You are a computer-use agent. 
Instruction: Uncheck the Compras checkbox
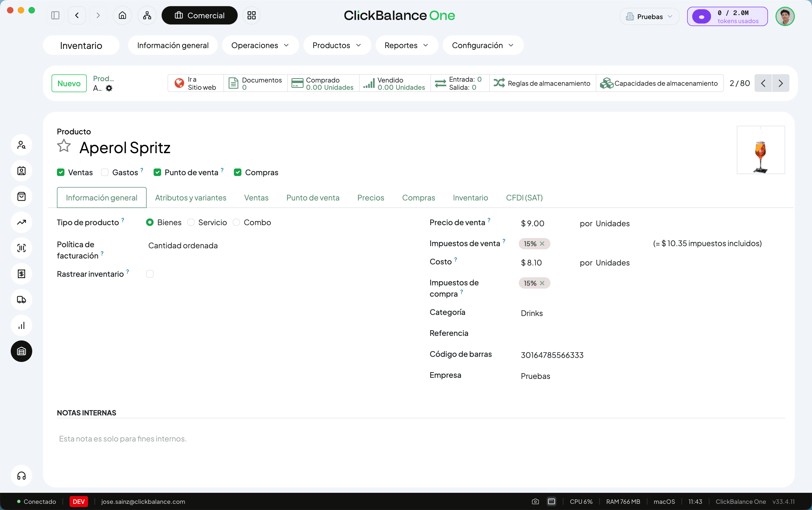coord(238,172)
